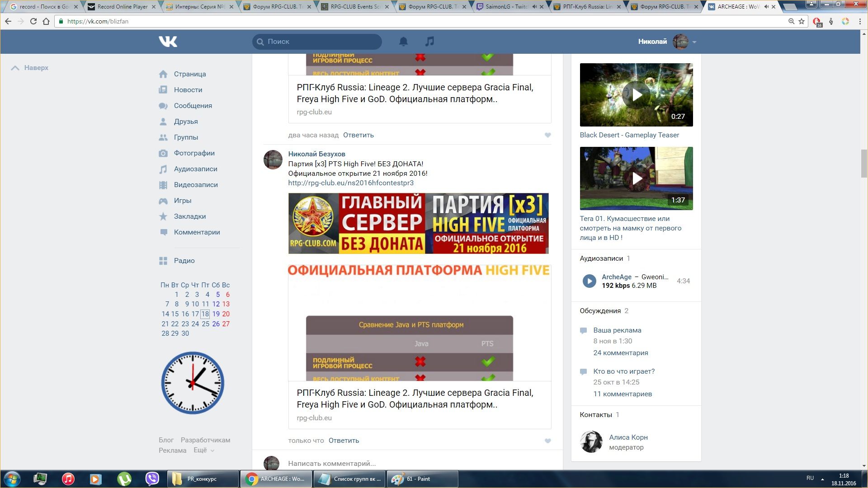Viewport: 868px width, 488px height.
Task: Open the Кто во что играет? discussion
Action: pyautogui.click(x=624, y=371)
